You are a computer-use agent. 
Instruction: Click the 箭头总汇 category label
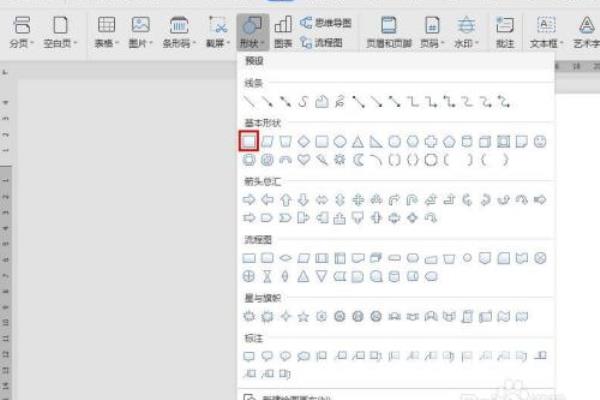tap(262, 181)
